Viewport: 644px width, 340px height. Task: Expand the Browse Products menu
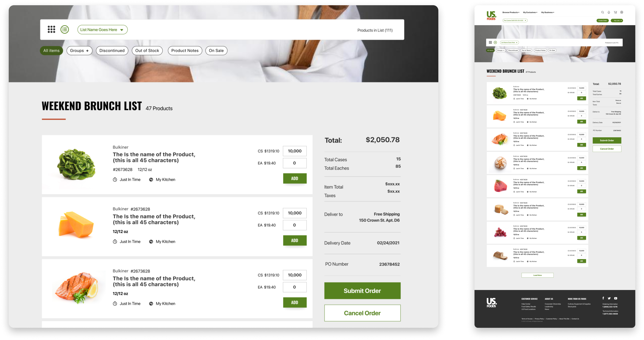point(511,12)
